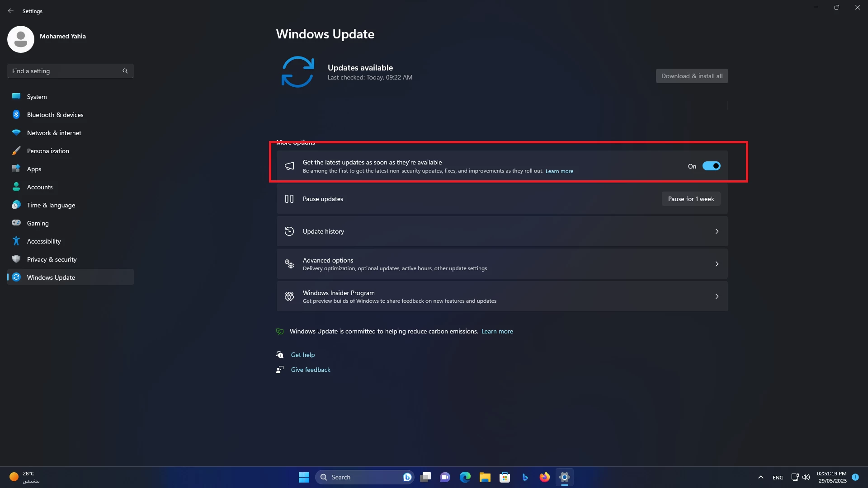Open Network & internet settings
This screenshot has height=488, width=868.
(71, 133)
